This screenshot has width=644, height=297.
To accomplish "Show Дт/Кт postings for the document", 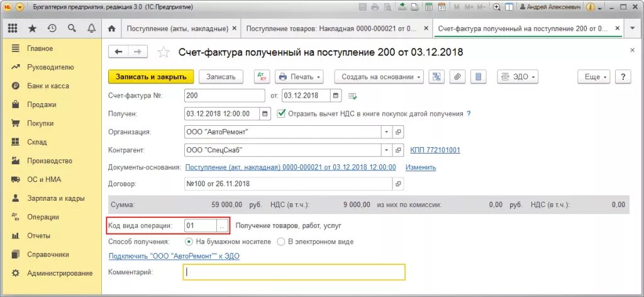I will click(262, 77).
